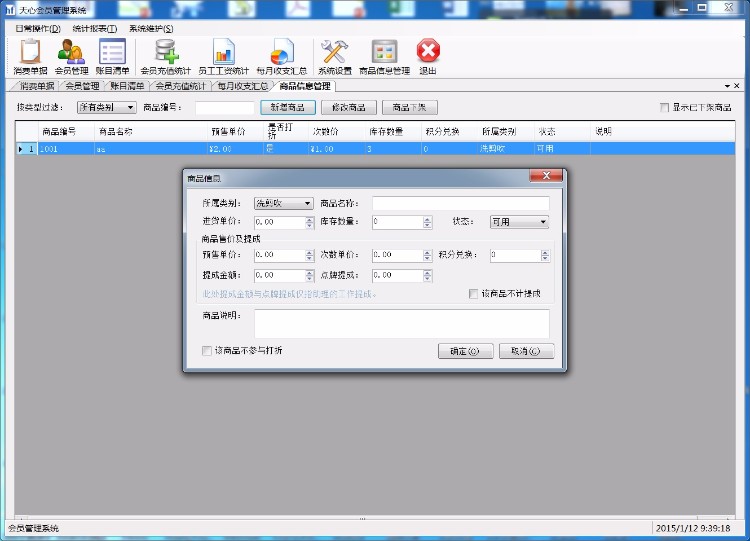750x541 pixels.
Task: Click the 洗剪吹 cell in row 1001
Action: click(x=506, y=149)
